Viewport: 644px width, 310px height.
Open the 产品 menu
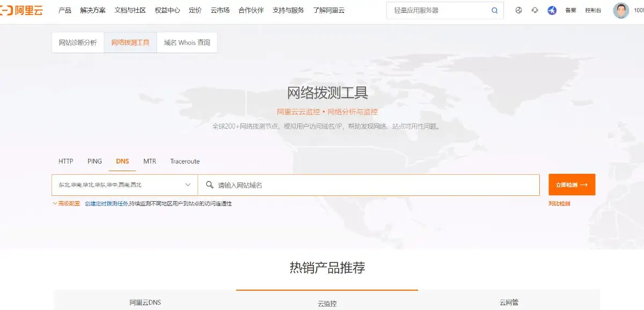coord(64,10)
